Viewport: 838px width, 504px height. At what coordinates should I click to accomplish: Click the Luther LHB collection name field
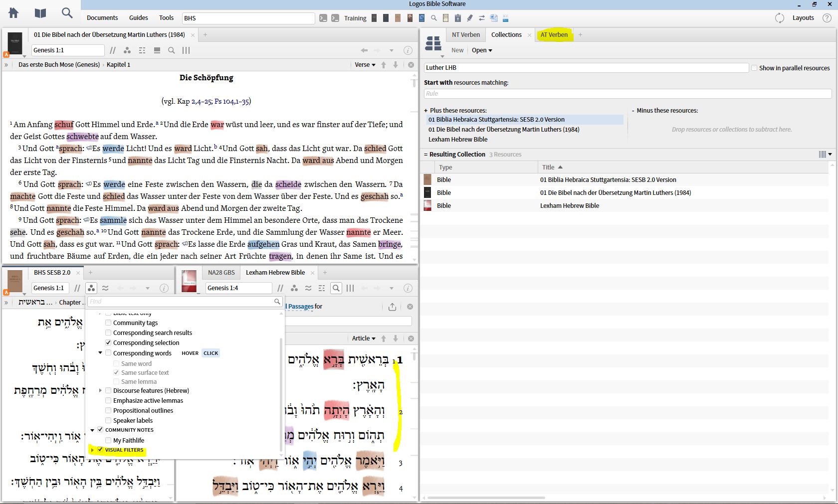(x=586, y=68)
